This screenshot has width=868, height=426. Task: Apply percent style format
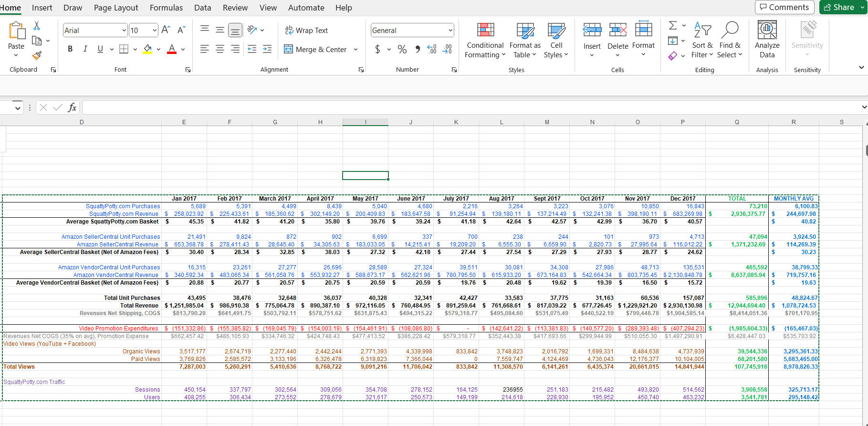tap(402, 49)
